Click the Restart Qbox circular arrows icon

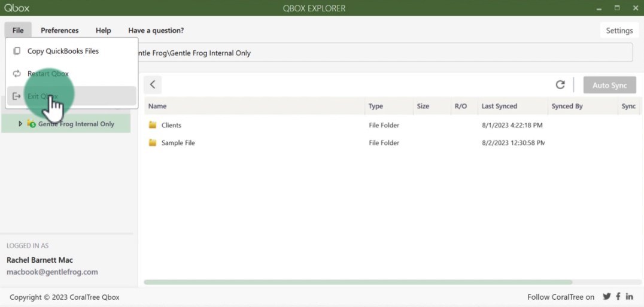[x=17, y=74]
